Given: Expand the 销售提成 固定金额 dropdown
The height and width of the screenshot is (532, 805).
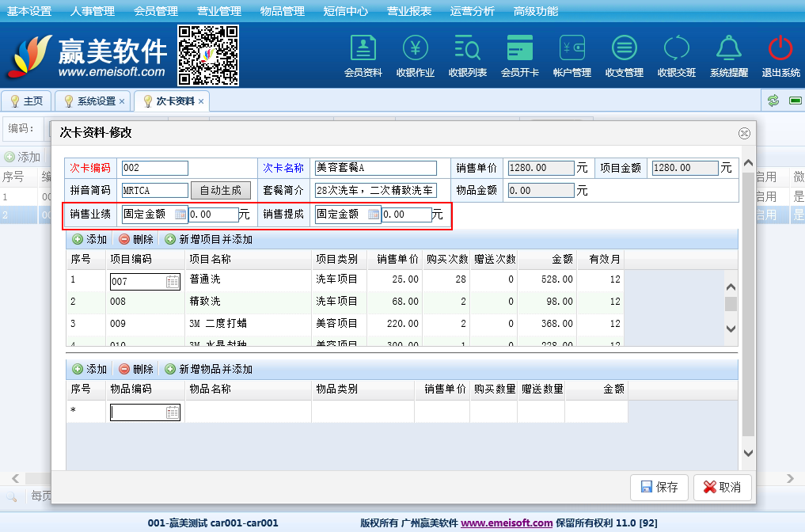Looking at the screenshot, I should [x=374, y=215].
